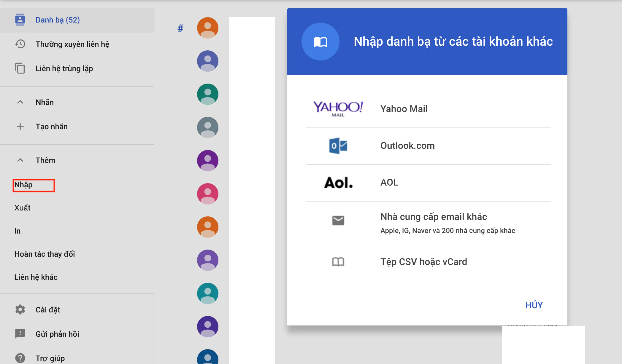The height and width of the screenshot is (364, 622).
Task: Open Danh bạ (52) label
Action: (x=58, y=20)
